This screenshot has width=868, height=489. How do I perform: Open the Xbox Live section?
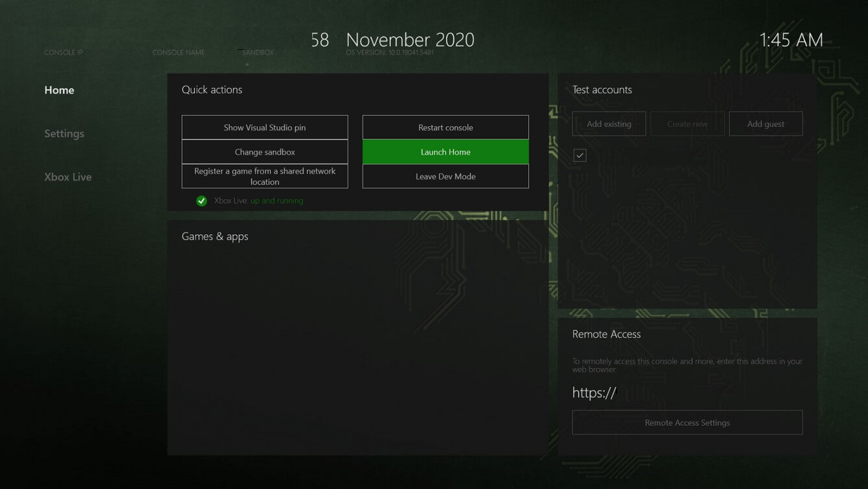[68, 177]
